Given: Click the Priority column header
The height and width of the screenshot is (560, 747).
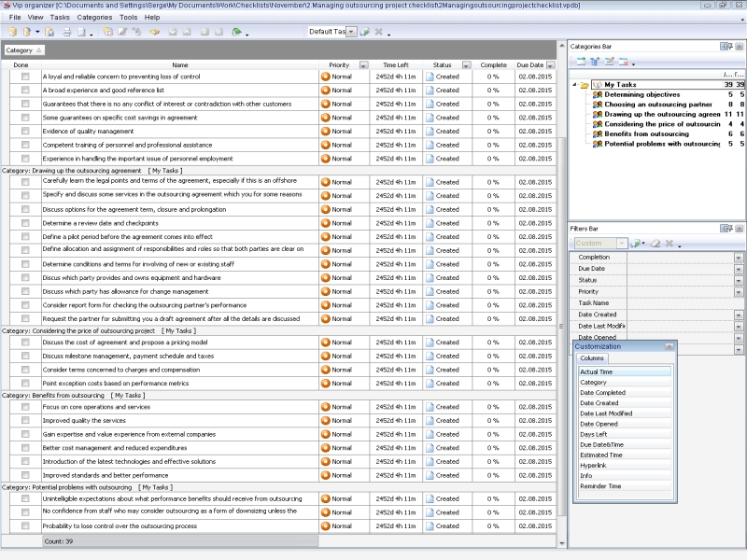Looking at the screenshot, I should click(x=339, y=64).
